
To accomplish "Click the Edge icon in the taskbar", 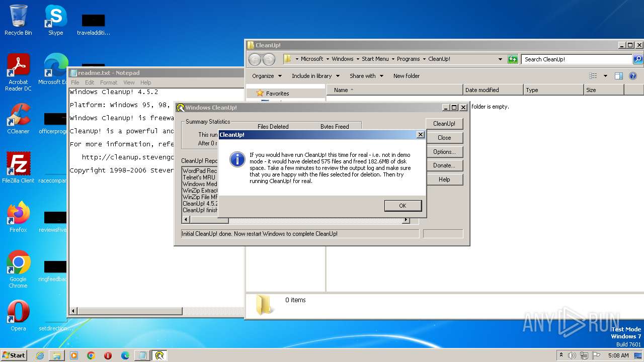I will tap(125, 355).
